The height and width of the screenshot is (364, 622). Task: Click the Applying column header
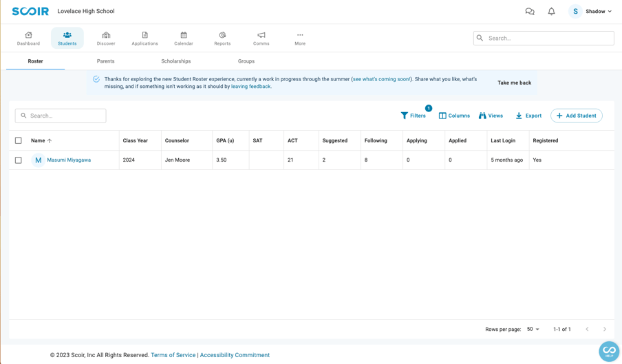416,141
